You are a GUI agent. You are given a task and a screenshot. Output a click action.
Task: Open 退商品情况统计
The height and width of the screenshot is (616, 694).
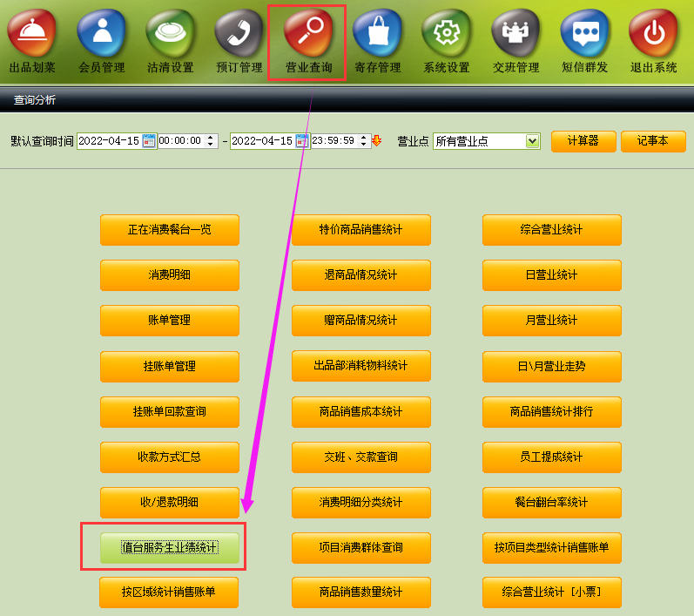(x=361, y=275)
